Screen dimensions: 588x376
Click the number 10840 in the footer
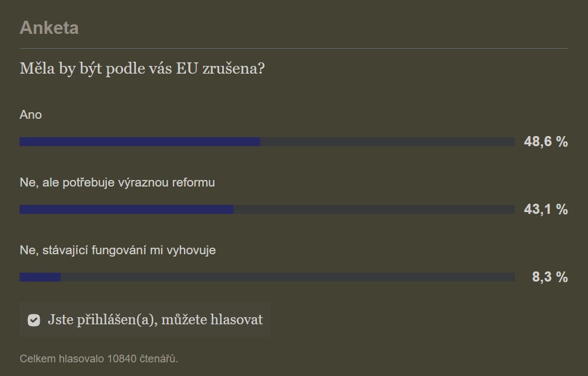click(x=122, y=359)
